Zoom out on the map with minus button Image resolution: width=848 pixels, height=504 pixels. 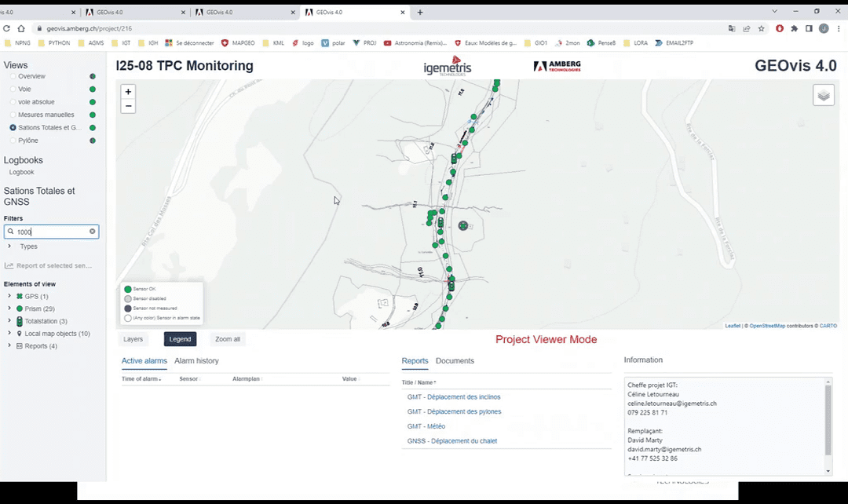point(128,106)
